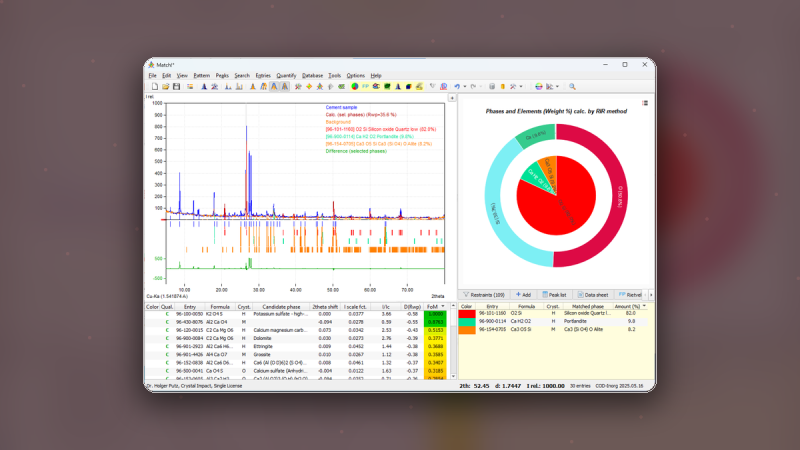
Task: Click the orange single peak icon
Action: click(x=253, y=87)
